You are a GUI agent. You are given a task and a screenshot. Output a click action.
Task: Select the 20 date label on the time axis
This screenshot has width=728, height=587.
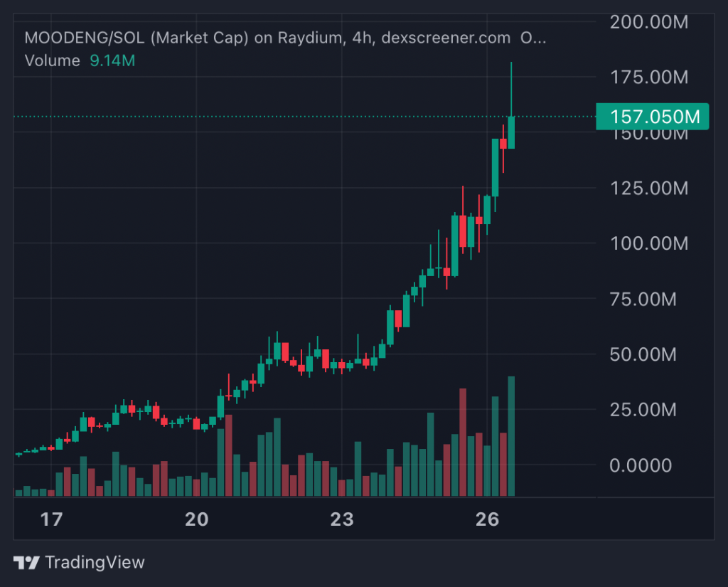tap(196, 519)
